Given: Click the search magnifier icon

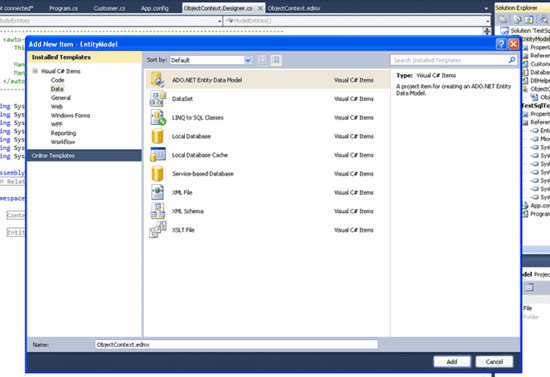Looking at the screenshot, I should click(x=512, y=60).
